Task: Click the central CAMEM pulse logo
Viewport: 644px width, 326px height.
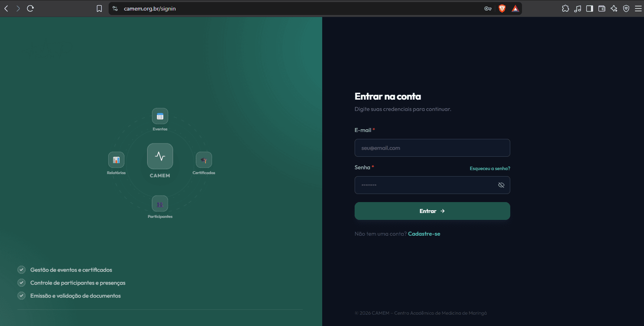Action: pos(160,156)
